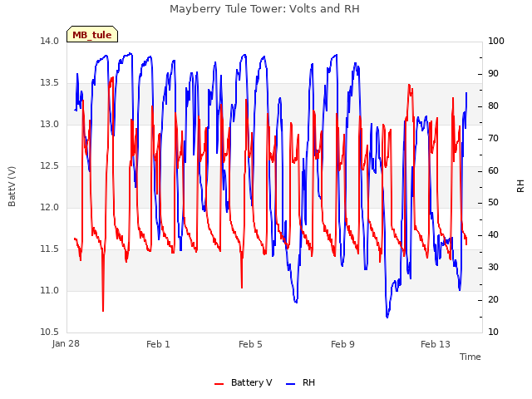The width and height of the screenshot is (532, 399).
Task: Click the lowest blue RH trough near 15
Action: (x=387, y=317)
